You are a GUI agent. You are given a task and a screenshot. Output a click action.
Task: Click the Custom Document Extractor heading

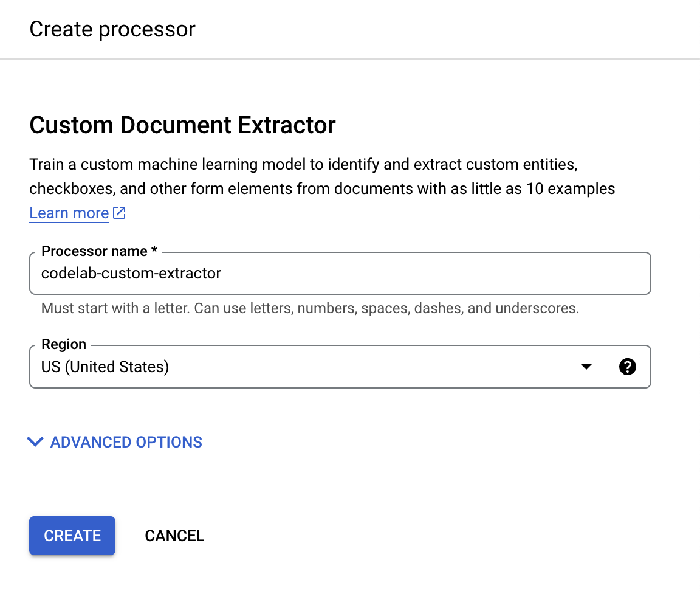[182, 125]
